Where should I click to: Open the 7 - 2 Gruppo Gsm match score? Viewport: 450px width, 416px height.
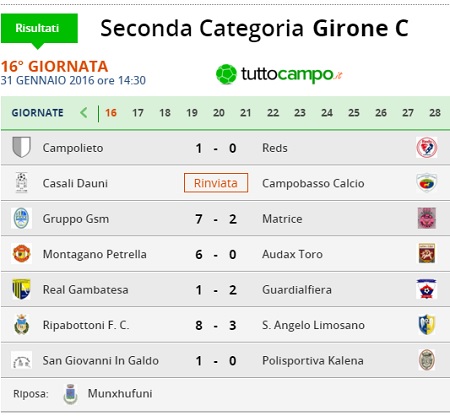pyautogui.click(x=216, y=219)
